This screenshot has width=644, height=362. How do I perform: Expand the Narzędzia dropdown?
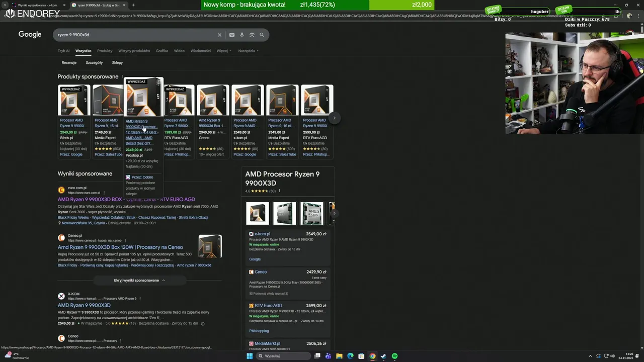[248, 51]
